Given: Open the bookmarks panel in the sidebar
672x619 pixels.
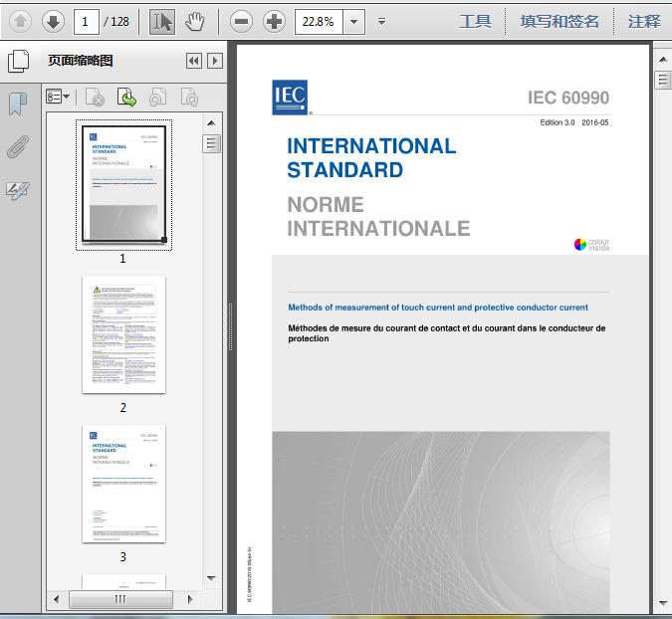Looking at the screenshot, I should point(17,103).
